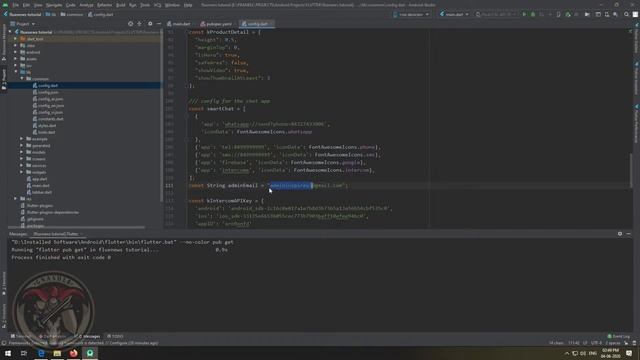
Task: Click the layout/device file explorer toolbar icon
Action: coord(598,14)
